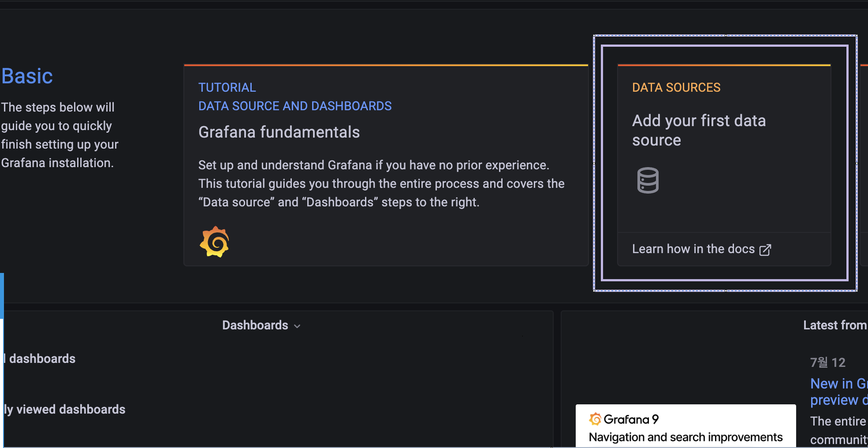Open the external link icon beside docs
Viewport: 868px width, 448px height.
[765, 250]
